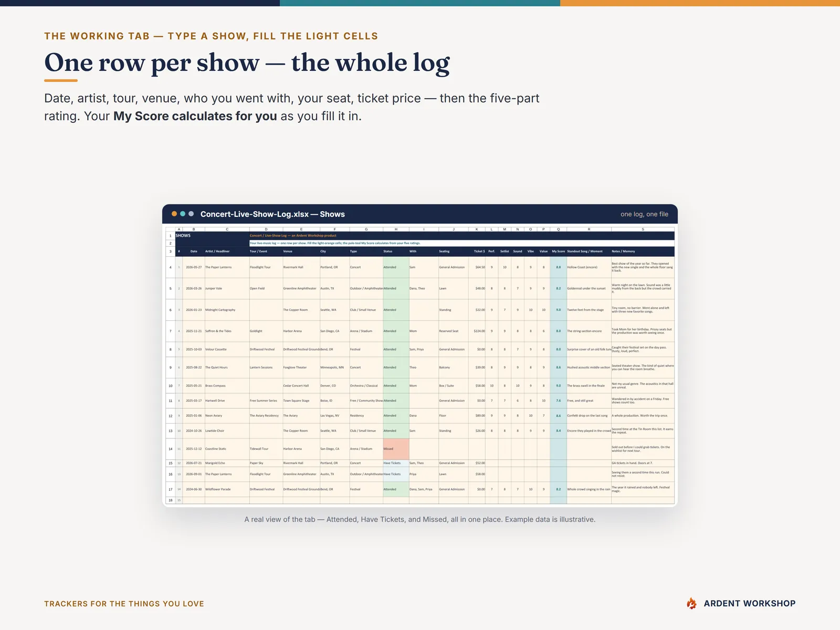The height and width of the screenshot is (630, 840).
Task: Select column header letter Q
Action: coord(558,229)
